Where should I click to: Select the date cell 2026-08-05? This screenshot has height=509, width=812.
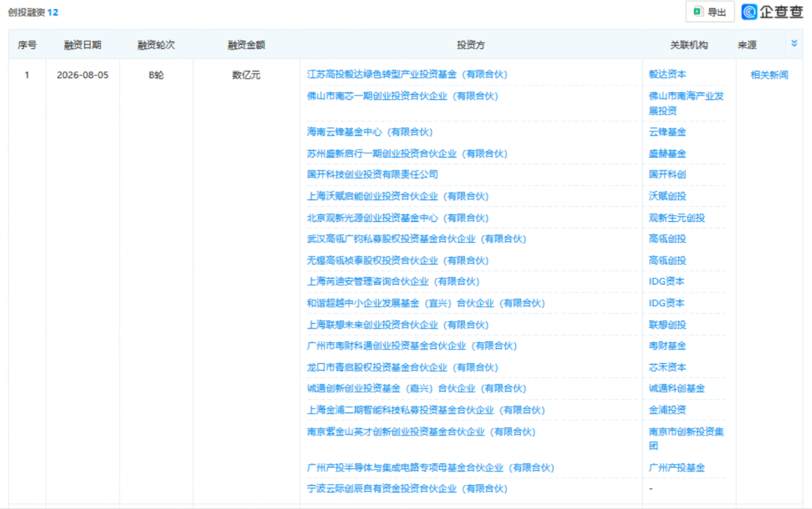(83, 75)
